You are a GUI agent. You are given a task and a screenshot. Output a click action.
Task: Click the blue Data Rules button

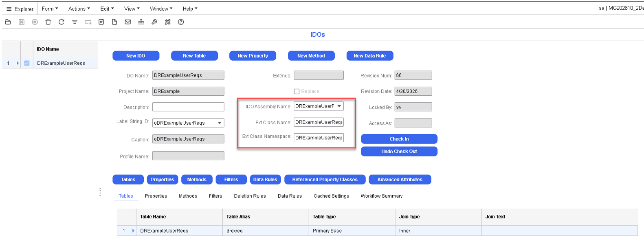(265, 180)
